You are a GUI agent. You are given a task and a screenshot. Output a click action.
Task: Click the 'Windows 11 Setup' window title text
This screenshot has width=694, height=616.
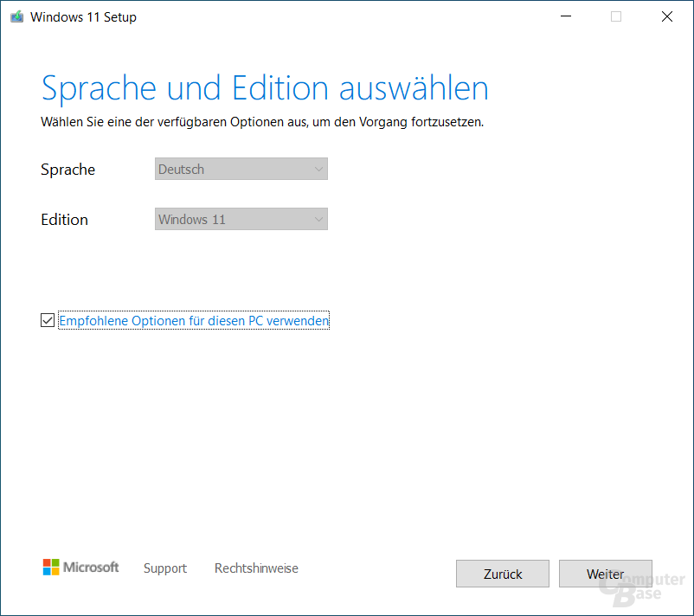83,17
